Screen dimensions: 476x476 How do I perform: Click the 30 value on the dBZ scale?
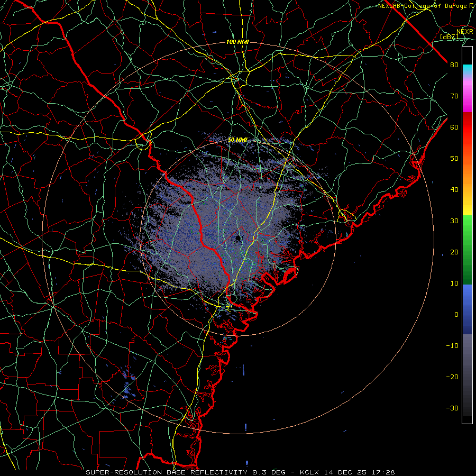coord(454,221)
